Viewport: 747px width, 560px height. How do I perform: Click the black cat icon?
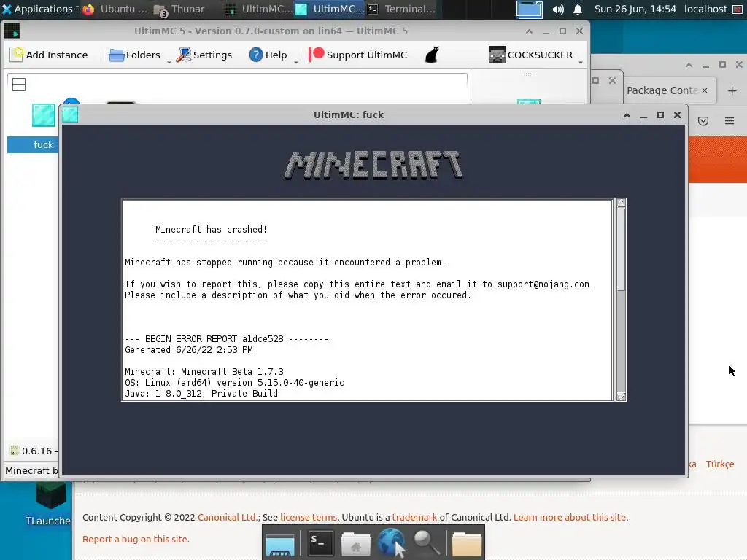coord(432,55)
